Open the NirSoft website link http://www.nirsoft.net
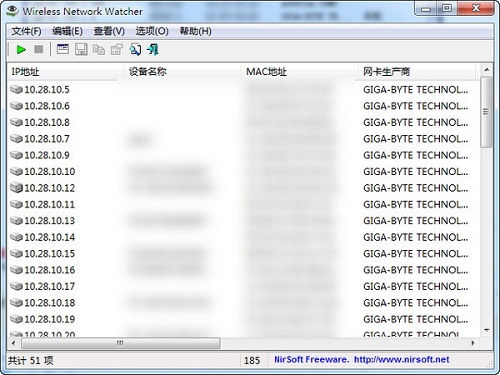Image resolution: width=500 pixels, height=375 pixels. [401, 360]
